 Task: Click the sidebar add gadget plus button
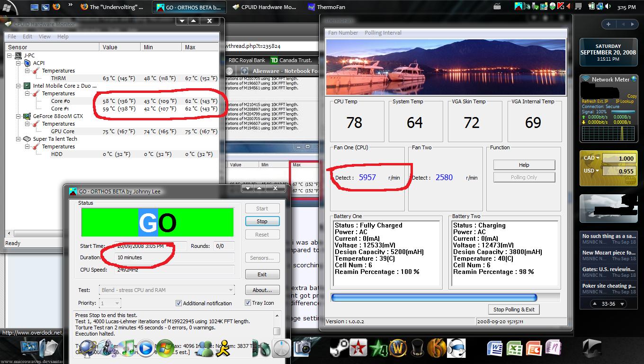coord(608,24)
